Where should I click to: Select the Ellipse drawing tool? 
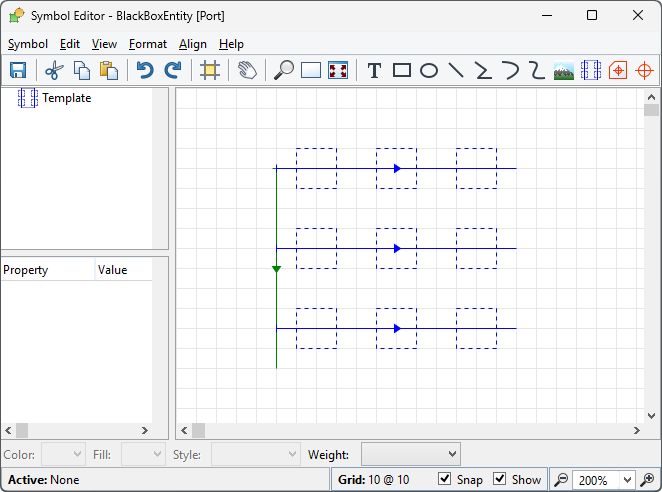coord(429,70)
